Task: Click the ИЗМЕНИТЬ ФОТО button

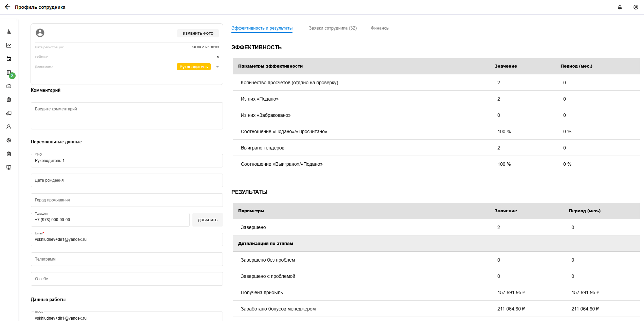Action: point(198,33)
